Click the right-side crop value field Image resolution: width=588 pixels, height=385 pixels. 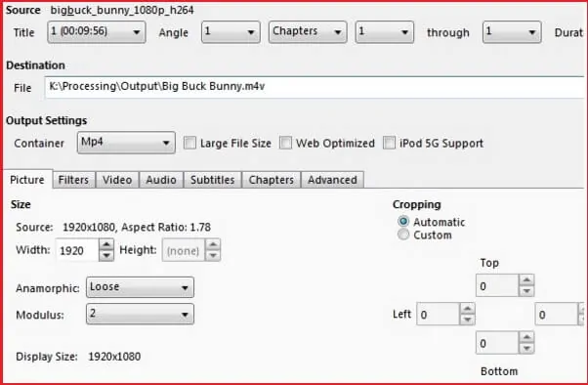tap(556, 314)
